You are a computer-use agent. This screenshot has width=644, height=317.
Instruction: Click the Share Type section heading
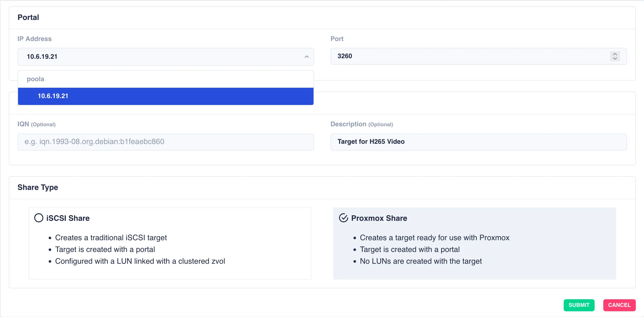click(x=38, y=187)
